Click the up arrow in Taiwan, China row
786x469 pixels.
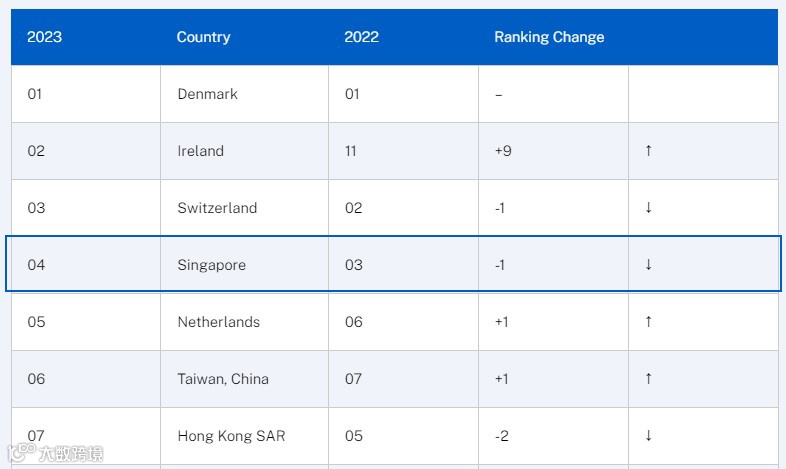coord(648,379)
